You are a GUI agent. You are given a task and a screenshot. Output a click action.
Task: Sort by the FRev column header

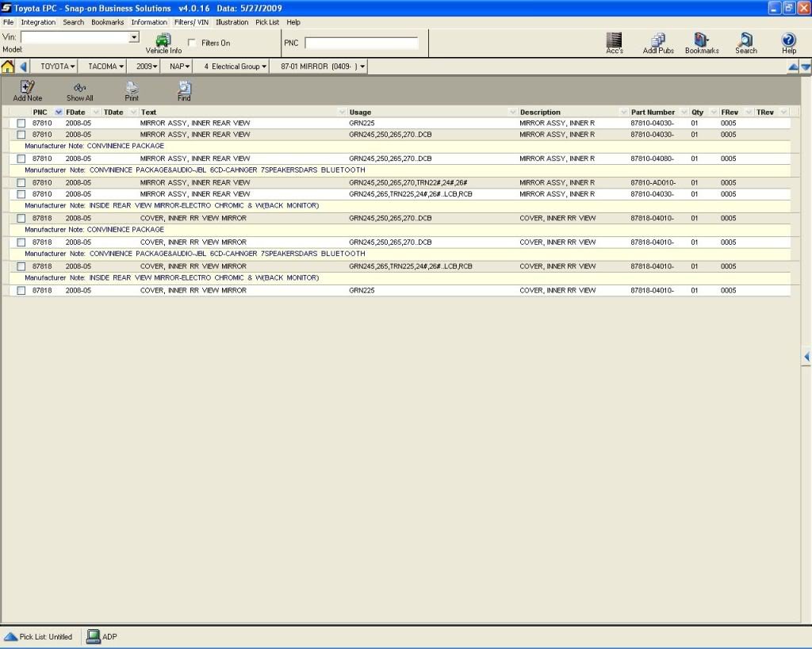[x=730, y=113]
